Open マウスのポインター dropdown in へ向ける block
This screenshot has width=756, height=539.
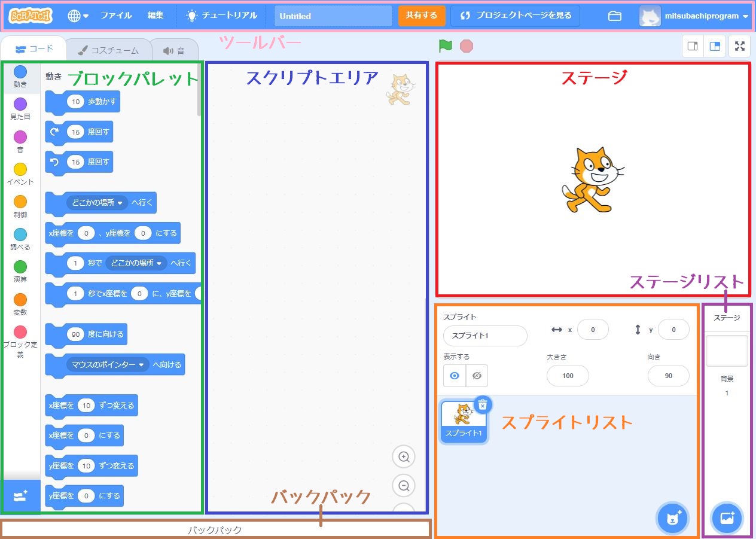(x=107, y=364)
